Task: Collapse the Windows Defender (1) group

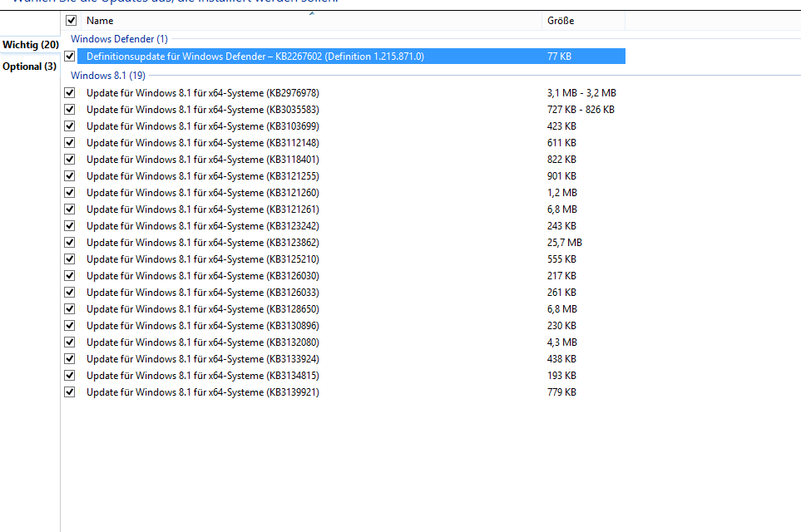Action: 119,39
